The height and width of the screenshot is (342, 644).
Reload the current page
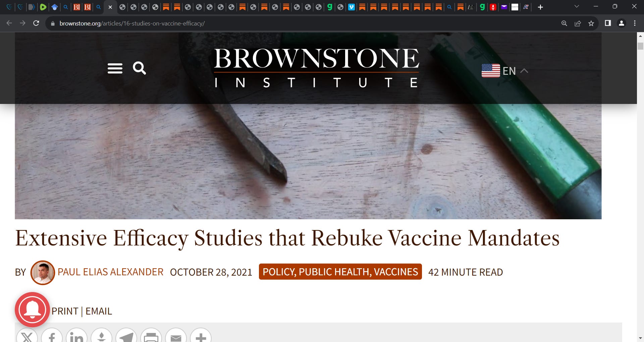point(36,23)
